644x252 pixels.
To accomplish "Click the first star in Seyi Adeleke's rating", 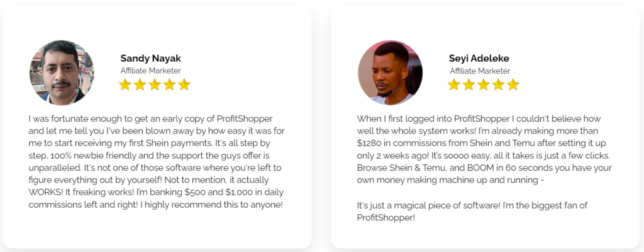I will click(454, 84).
